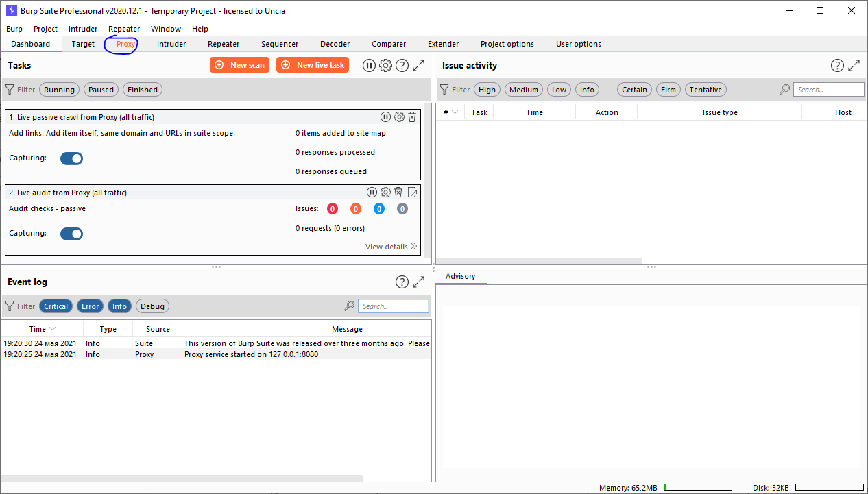Screen dimensions: 868x494
Task: Toggle the Certain confidence filter button
Action: pos(634,90)
